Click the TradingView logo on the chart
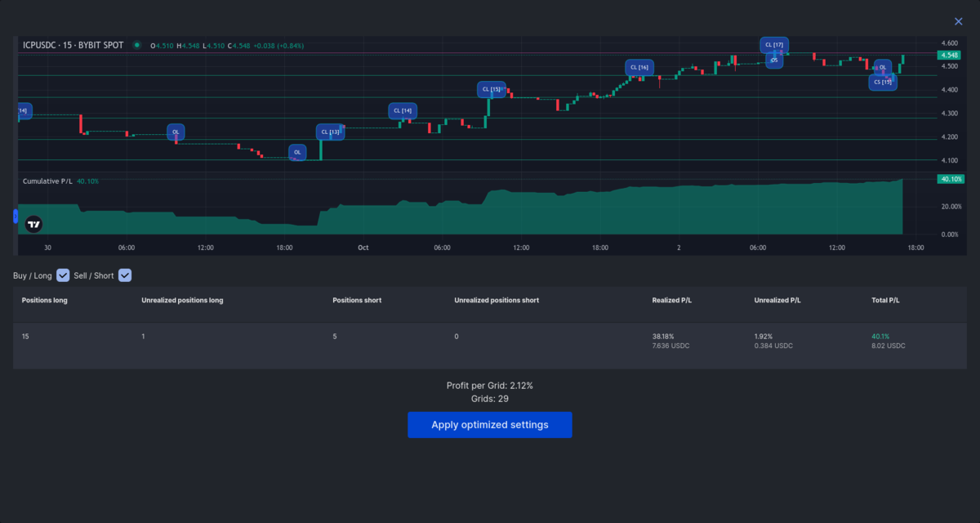The image size is (980, 523). click(33, 223)
